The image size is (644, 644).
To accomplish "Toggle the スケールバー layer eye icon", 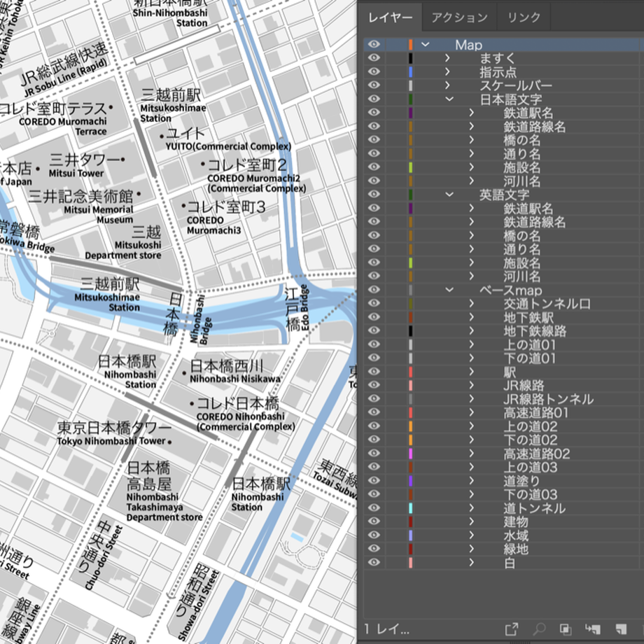I will pyautogui.click(x=374, y=85).
